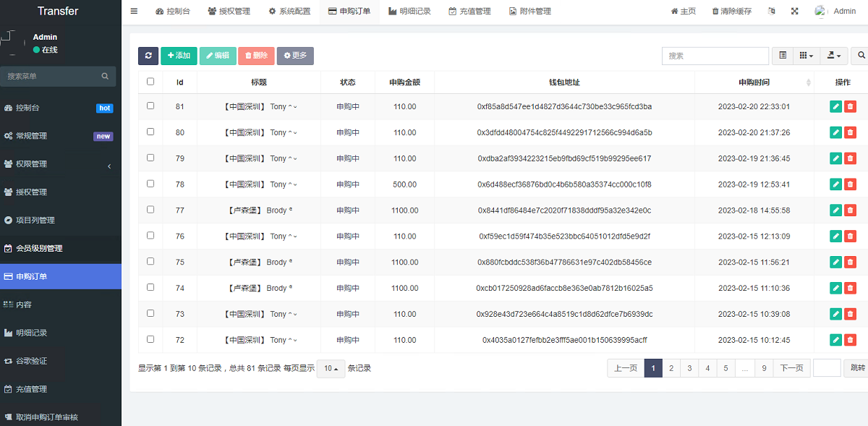Open the export data dropdown

pyautogui.click(x=835, y=56)
